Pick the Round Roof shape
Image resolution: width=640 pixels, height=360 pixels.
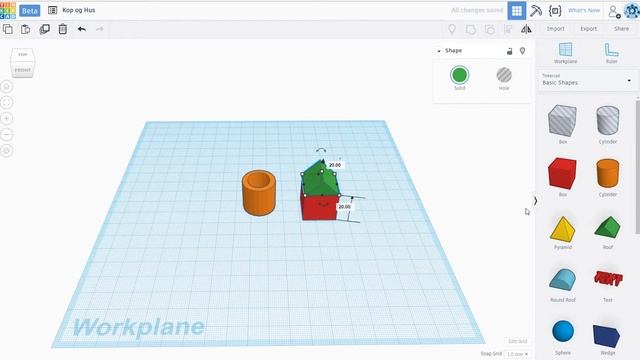pyautogui.click(x=562, y=280)
